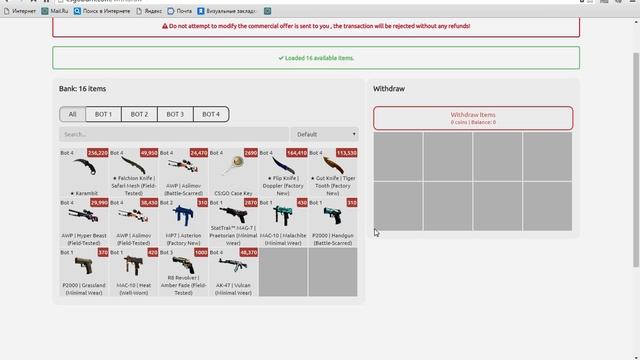This screenshot has width=640, height=360.
Task: Pick MAC-10 Heat Well-Worn item
Action: (x=134, y=272)
